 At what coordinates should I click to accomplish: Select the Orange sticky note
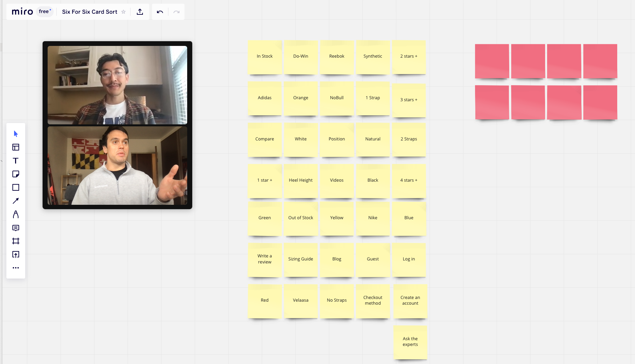coord(301,99)
